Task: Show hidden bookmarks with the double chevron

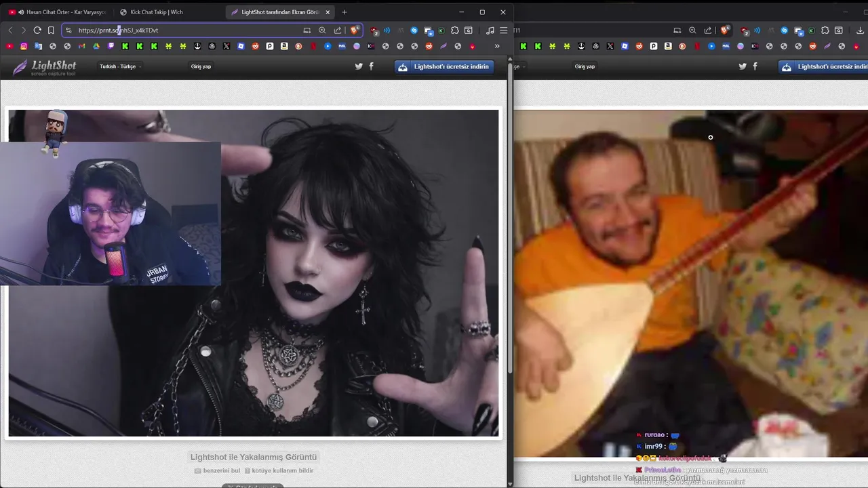Action: point(497,46)
